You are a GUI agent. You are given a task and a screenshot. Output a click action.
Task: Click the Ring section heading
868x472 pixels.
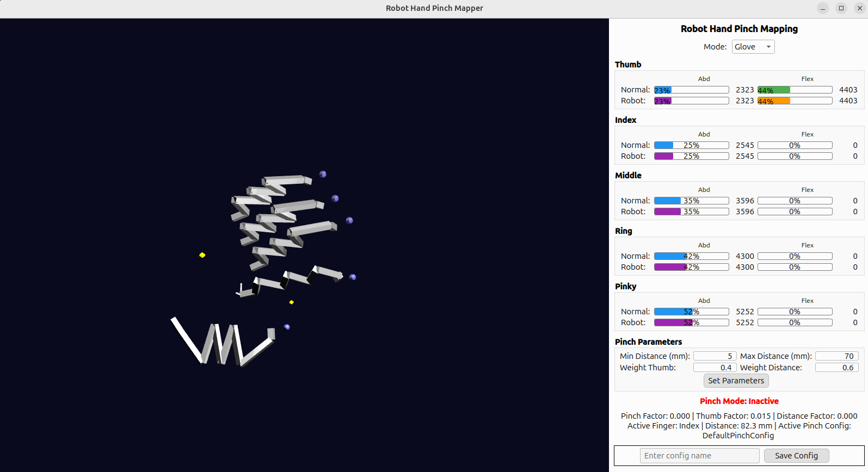click(624, 231)
